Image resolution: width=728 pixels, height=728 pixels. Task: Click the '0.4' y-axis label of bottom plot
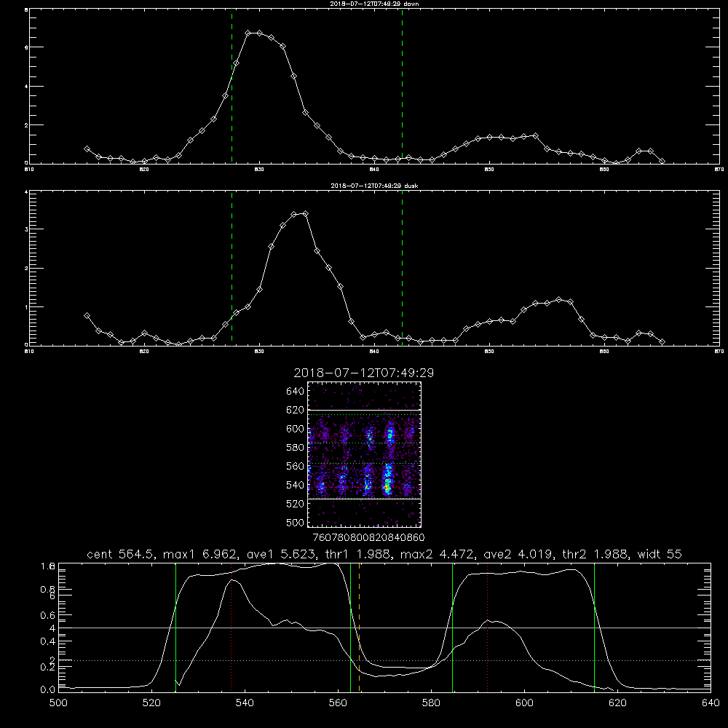(47, 641)
